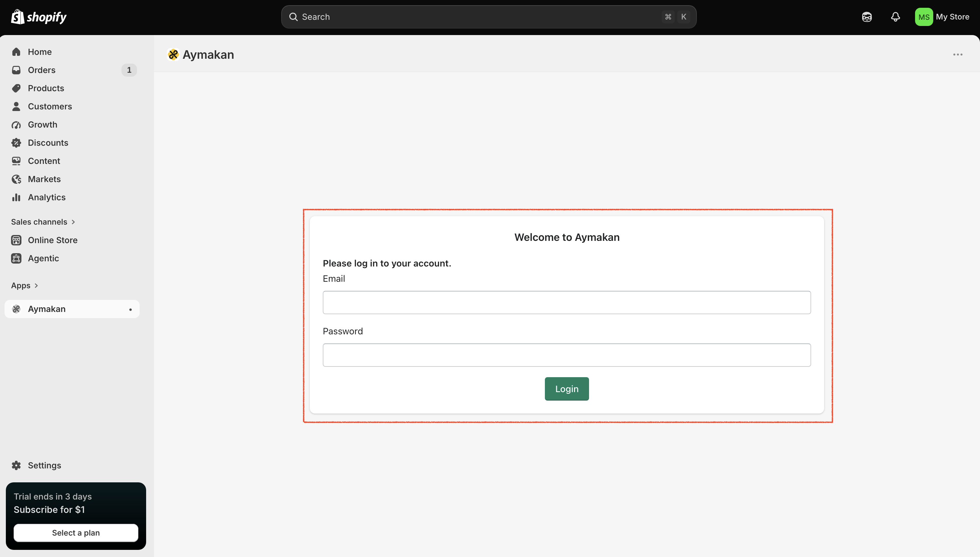980x557 pixels.
Task: Click the Shopify logo
Action: click(x=39, y=17)
